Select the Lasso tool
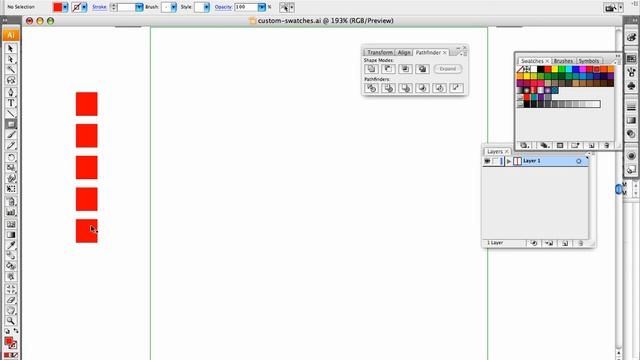The width and height of the screenshot is (640, 360). click(x=11, y=80)
